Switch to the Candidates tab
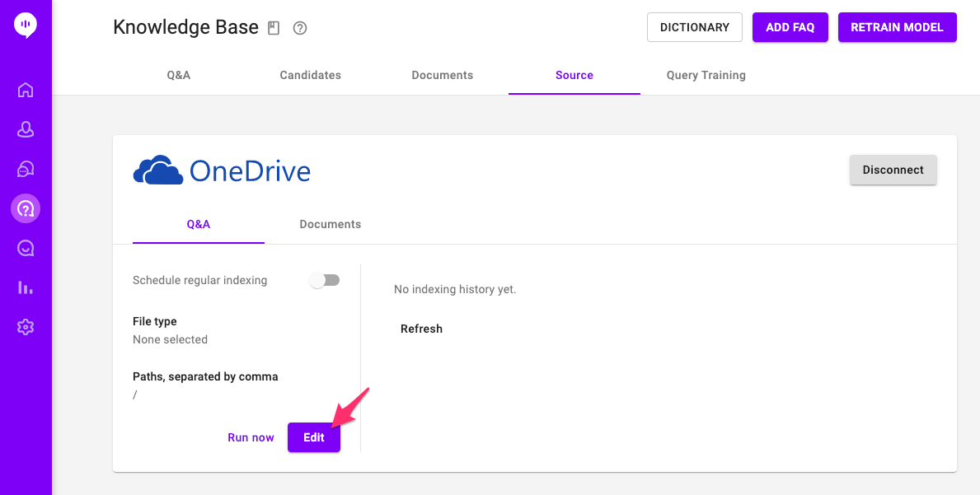980x495 pixels. (311, 75)
